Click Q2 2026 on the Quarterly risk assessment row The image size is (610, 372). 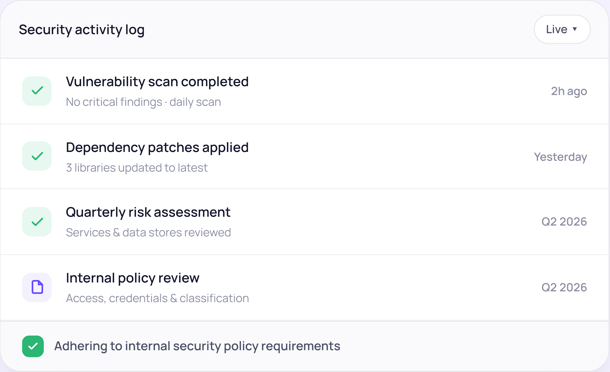tap(564, 222)
